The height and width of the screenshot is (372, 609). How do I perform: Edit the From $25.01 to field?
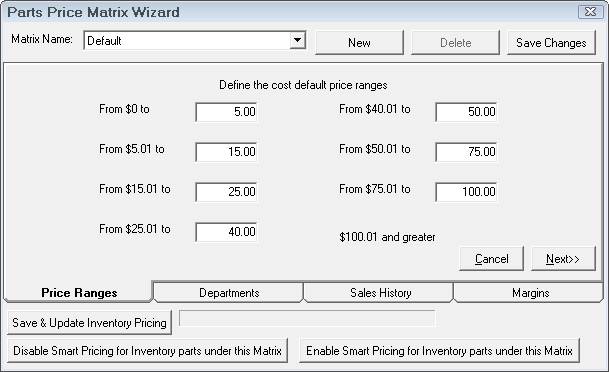pyautogui.click(x=226, y=232)
